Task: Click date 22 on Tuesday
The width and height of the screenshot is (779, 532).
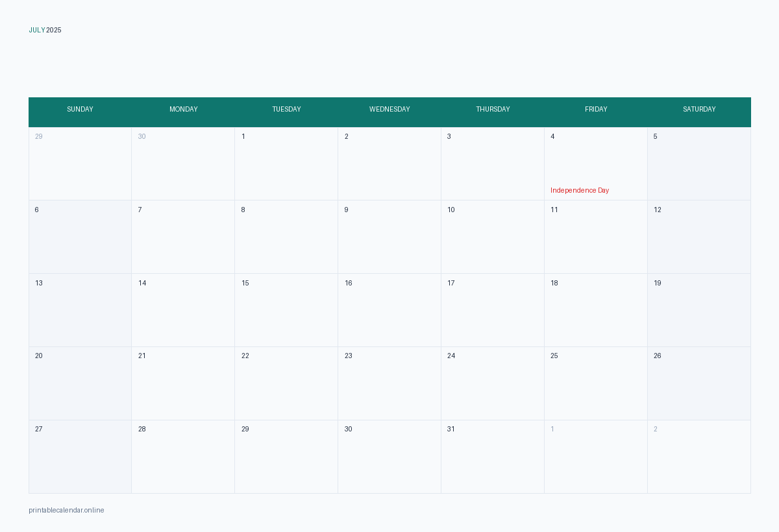Action: (x=245, y=356)
